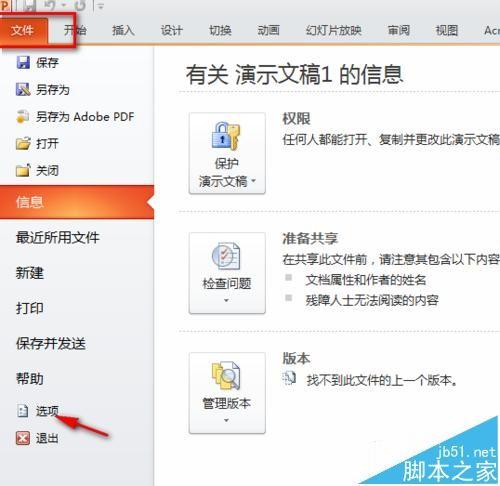Image resolution: width=500 pixels, height=486 pixels.
Task: Click 残障人士无法阅读的内容 bullet text
Action: 372,300
